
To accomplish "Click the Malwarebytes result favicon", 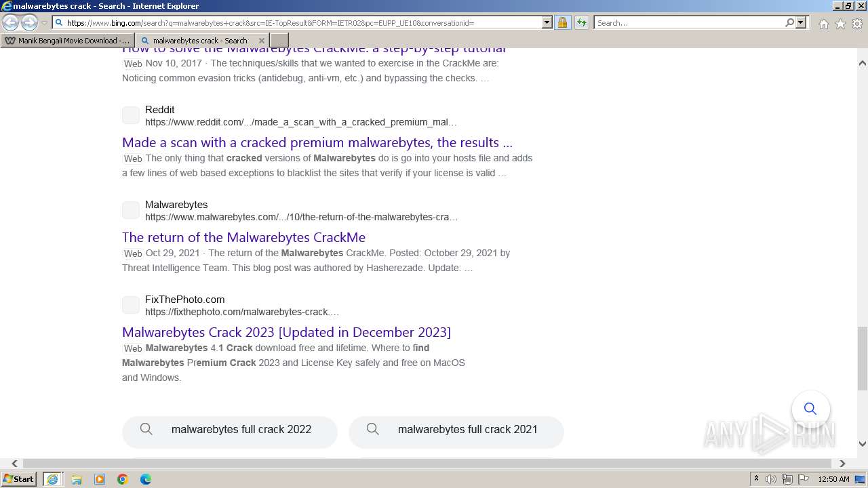I will click(x=131, y=210).
